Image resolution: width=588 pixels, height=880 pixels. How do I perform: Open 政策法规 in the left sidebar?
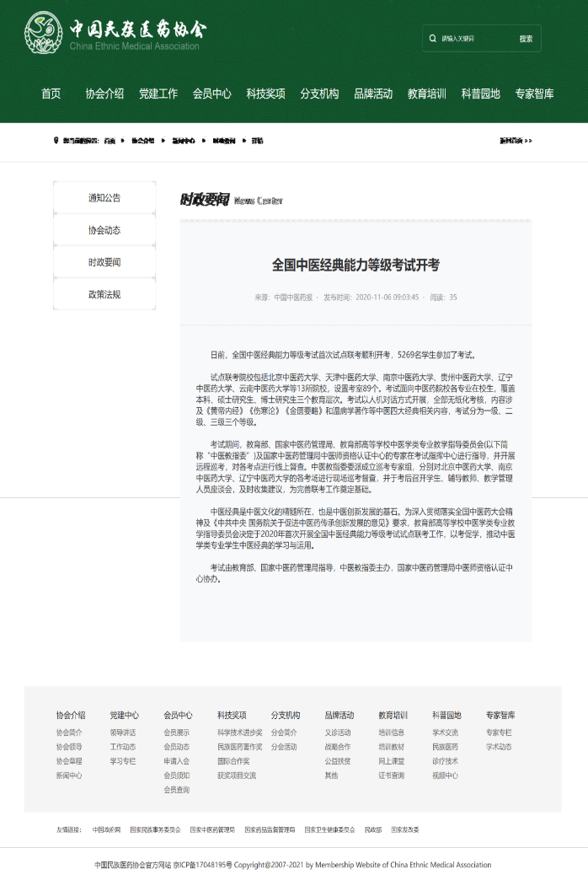[x=104, y=294]
